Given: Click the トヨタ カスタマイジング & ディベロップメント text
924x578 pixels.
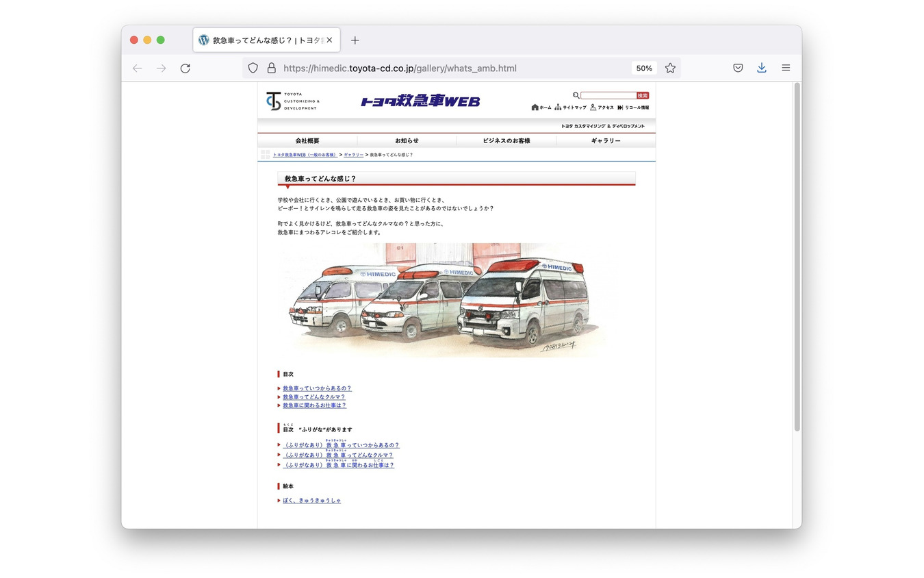Looking at the screenshot, I should point(603,126).
